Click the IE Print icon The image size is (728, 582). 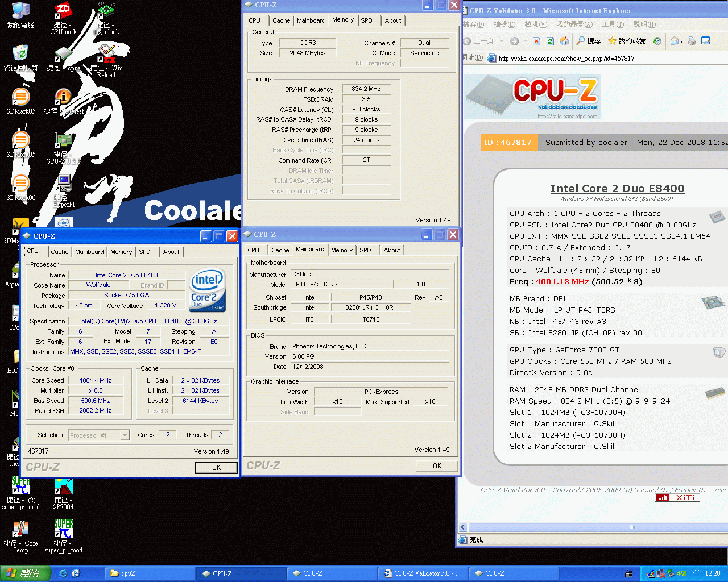(x=692, y=41)
